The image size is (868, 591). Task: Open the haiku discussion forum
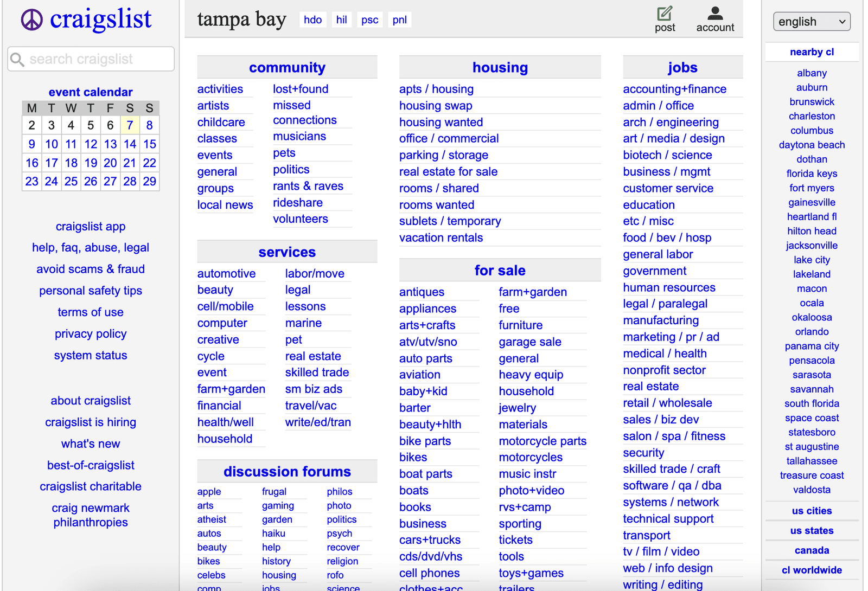[x=273, y=534]
